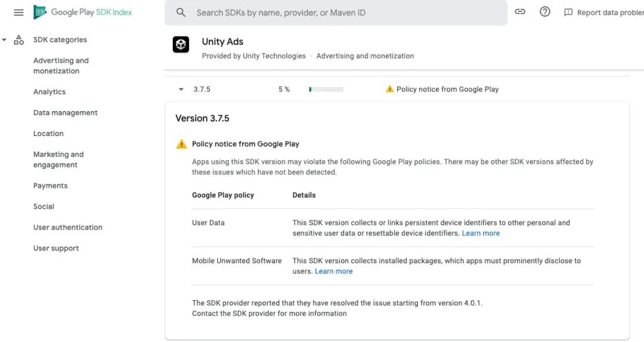The height and width of the screenshot is (342, 644).
Task: Click the Unity Ads app icon
Action: (181, 44)
